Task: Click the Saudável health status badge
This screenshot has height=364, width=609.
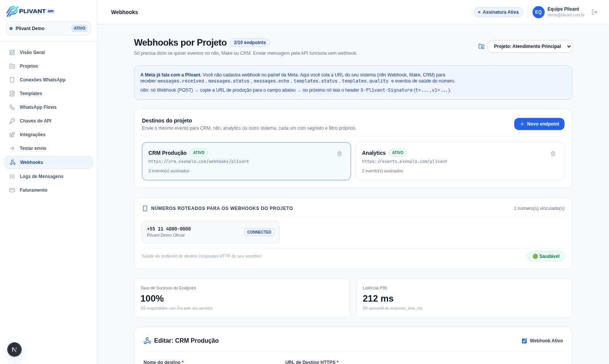Action: [546, 256]
